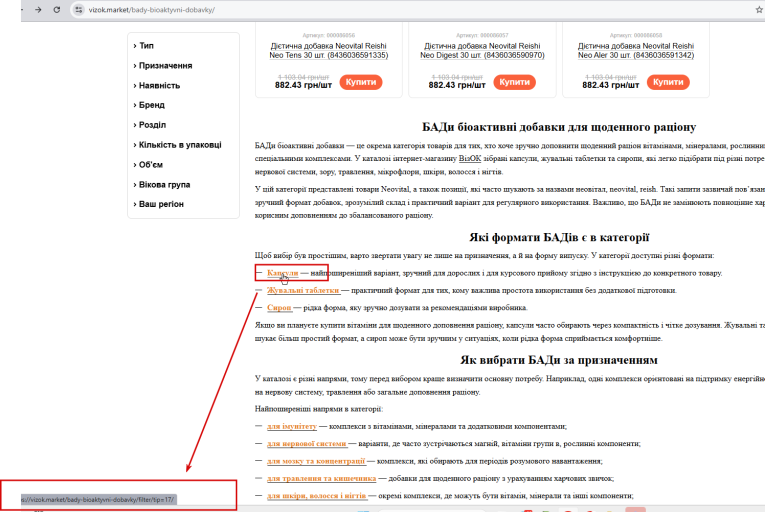Click price 882.43 грн/шт of Neo Tens
Image resolution: width=765 pixels, height=512 pixels.
[x=303, y=85]
